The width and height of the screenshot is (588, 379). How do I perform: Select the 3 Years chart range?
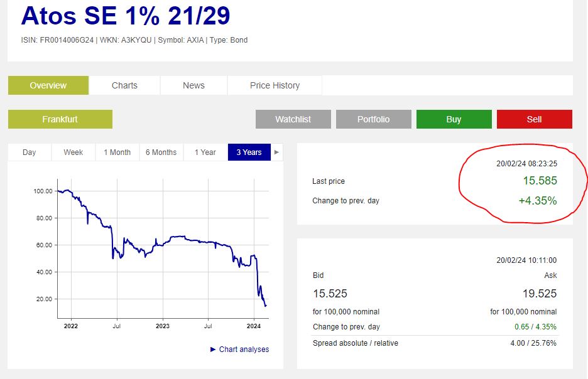pos(249,152)
